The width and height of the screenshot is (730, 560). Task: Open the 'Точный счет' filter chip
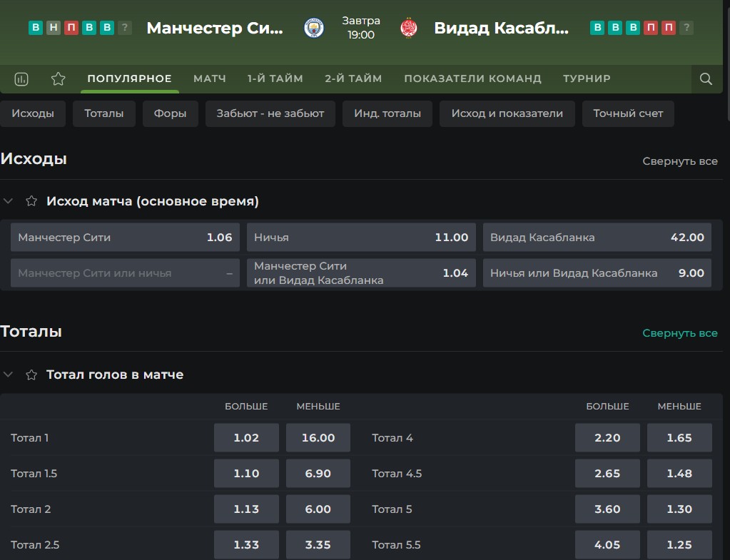628,113
